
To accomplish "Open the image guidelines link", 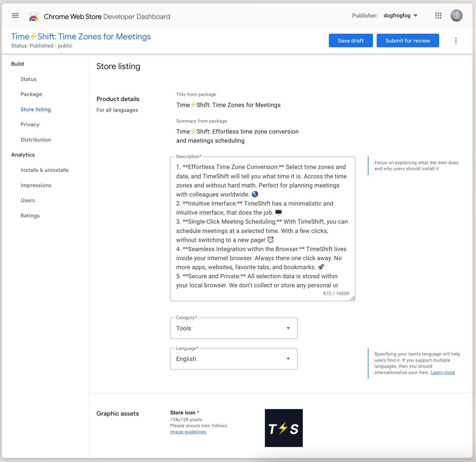I will (188, 432).
